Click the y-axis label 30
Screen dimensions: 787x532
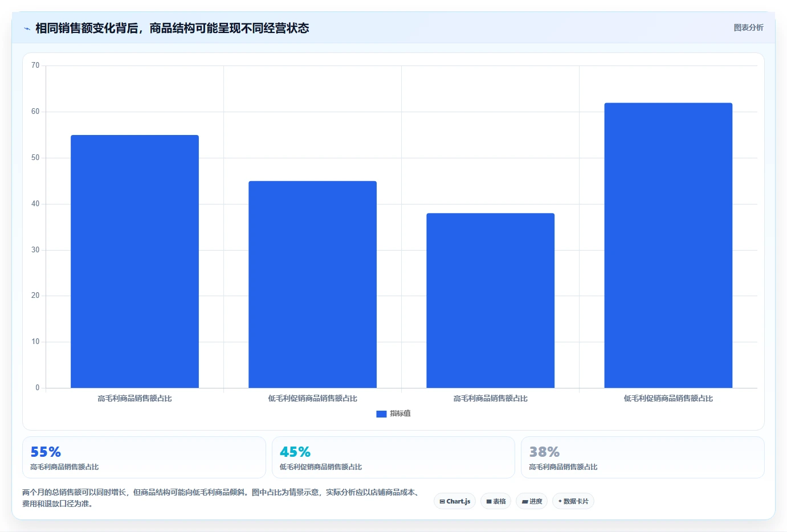(35, 250)
